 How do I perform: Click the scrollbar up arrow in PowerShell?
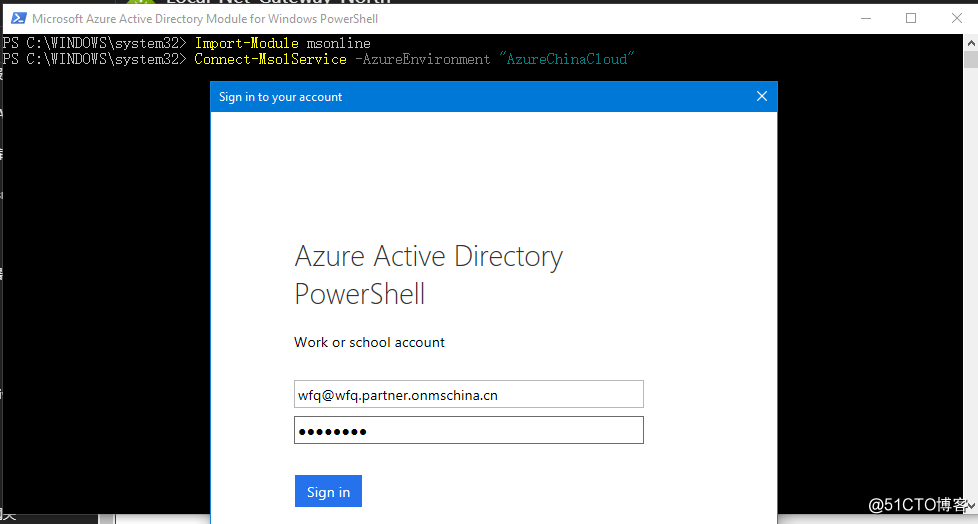coord(971,43)
